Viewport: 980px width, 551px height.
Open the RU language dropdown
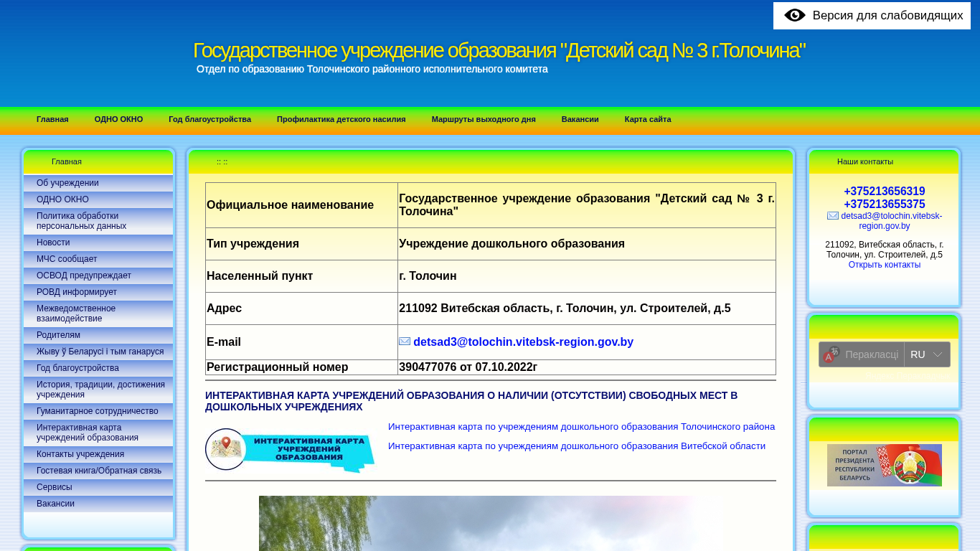(927, 354)
